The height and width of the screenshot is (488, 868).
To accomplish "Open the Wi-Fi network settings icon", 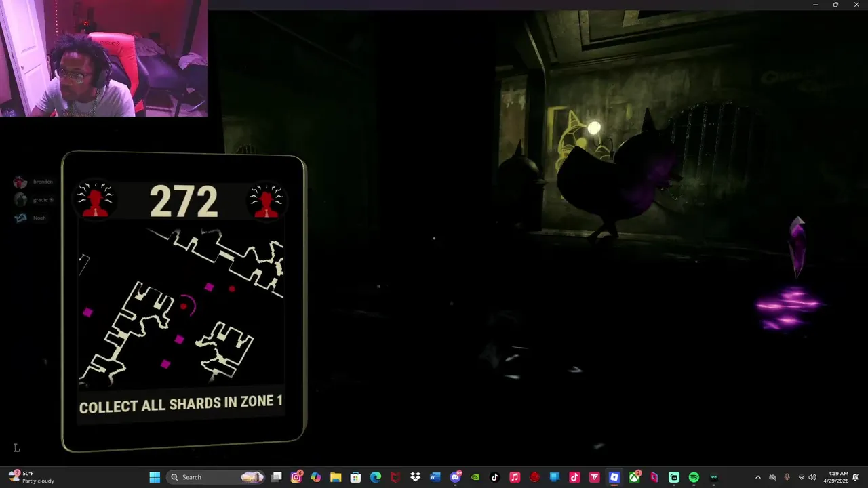I will (x=802, y=477).
